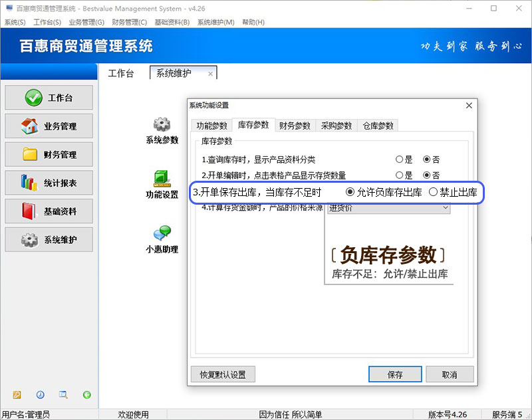Open 系统参数 gear icon in main panel
Viewport: 532px width, 420px height.
click(162, 124)
